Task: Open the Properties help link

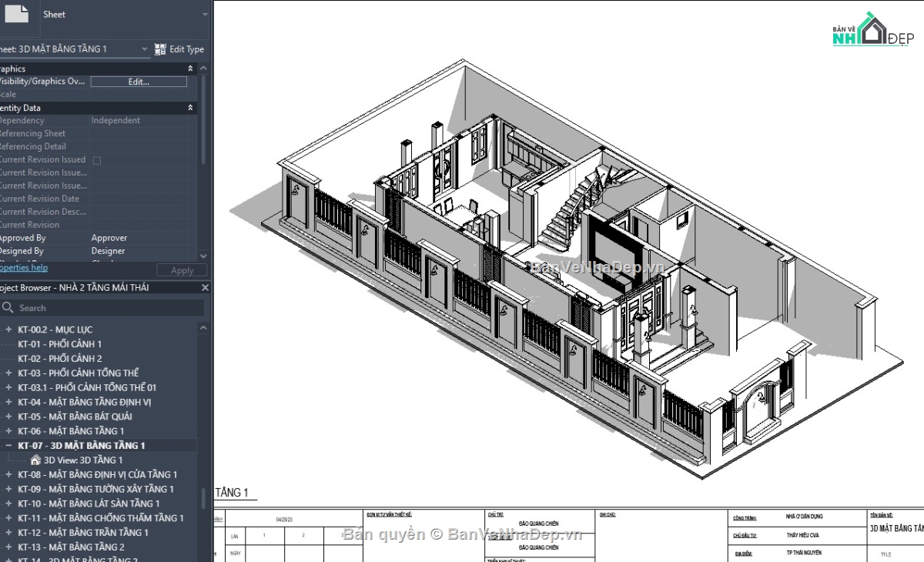Action: point(23,268)
